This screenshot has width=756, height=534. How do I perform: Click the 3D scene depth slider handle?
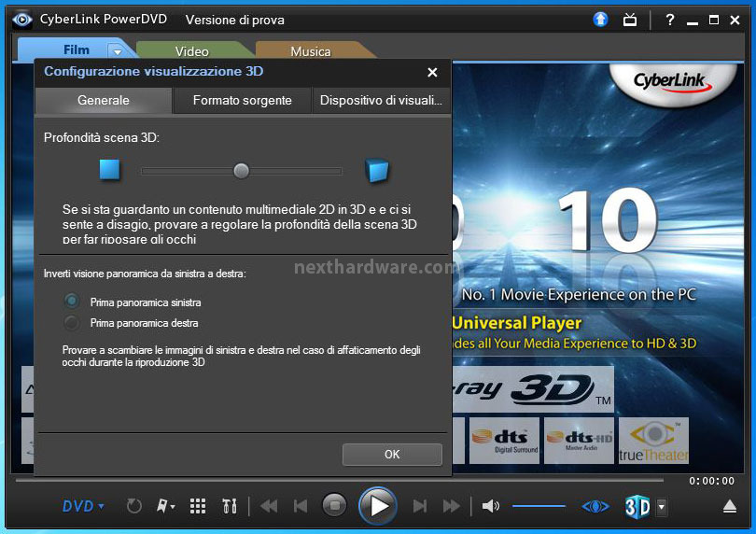pyautogui.click(x=241, y=170)
